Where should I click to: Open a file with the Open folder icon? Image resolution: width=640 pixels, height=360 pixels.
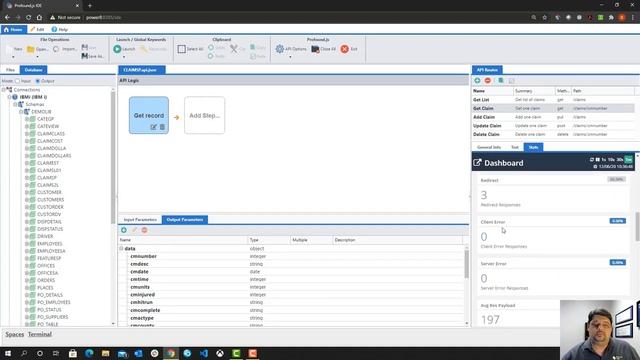(31, 49)
